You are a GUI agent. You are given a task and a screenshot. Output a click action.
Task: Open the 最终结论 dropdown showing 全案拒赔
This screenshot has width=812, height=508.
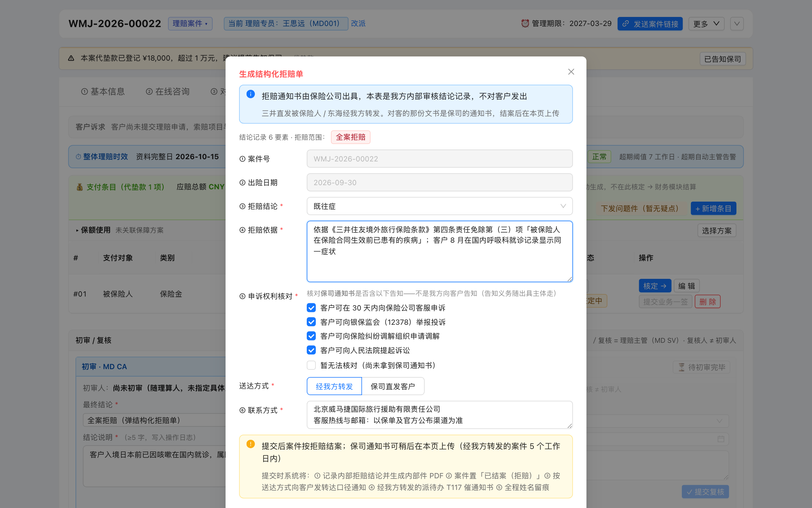coord(154,420)
